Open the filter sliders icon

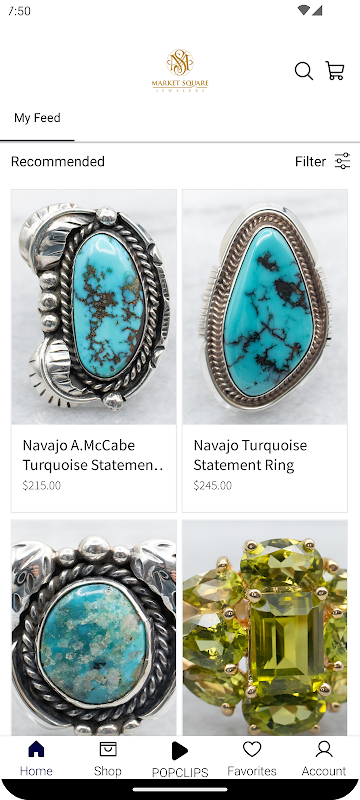(x=342, y=161)
